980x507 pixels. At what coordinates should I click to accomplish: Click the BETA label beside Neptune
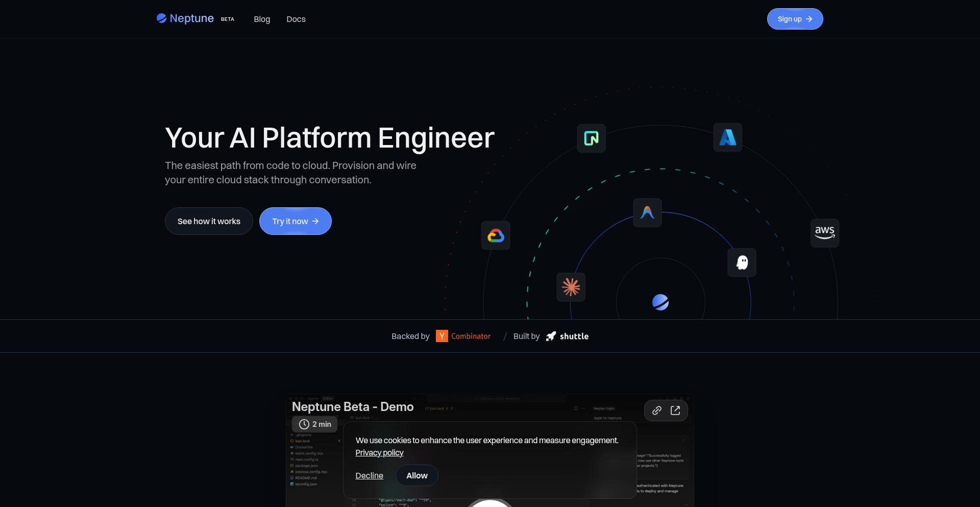[x=228, y=19]
